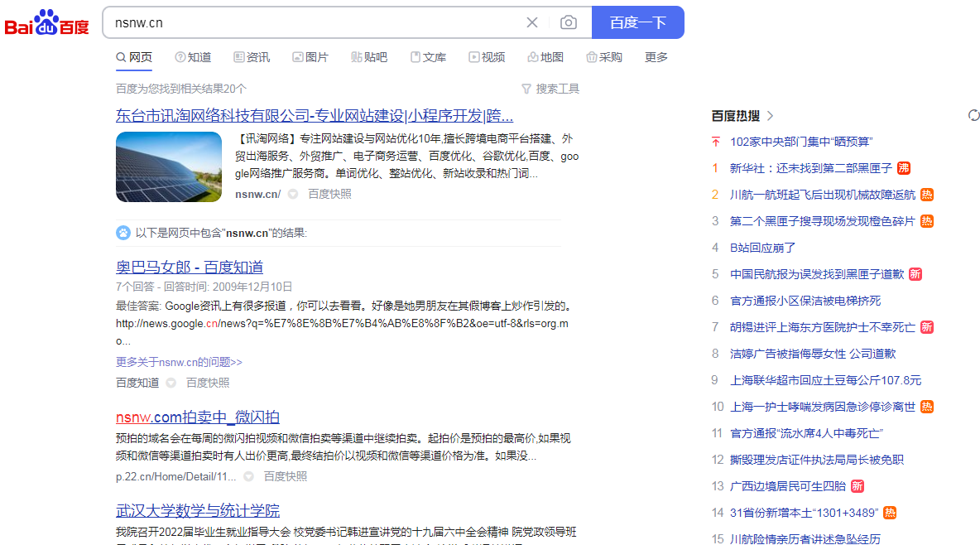The width and height of the screenshot is (980, 545).
Task: Open the 贴吧 tab
Action: 369,57
